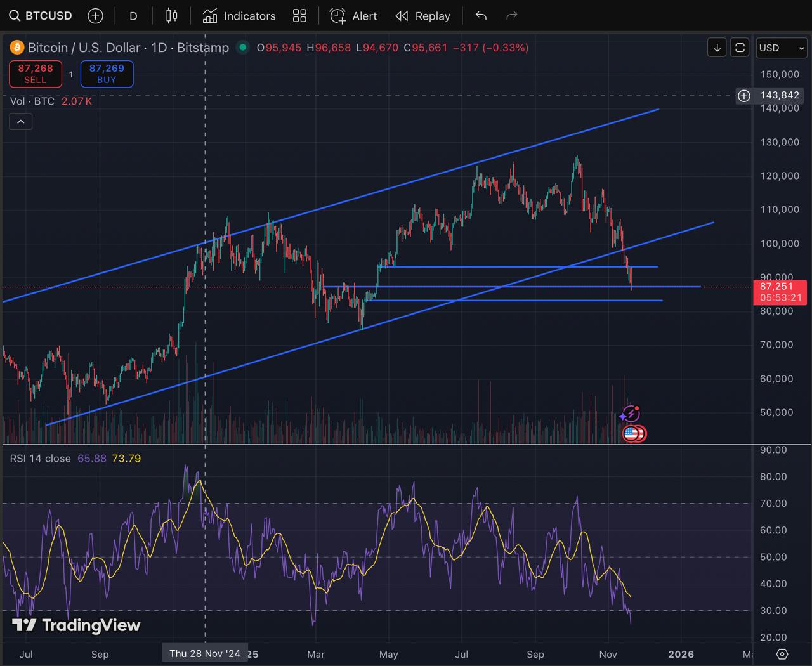Click the redo arrow
812x666 pixels.
(x=512, y=16)
